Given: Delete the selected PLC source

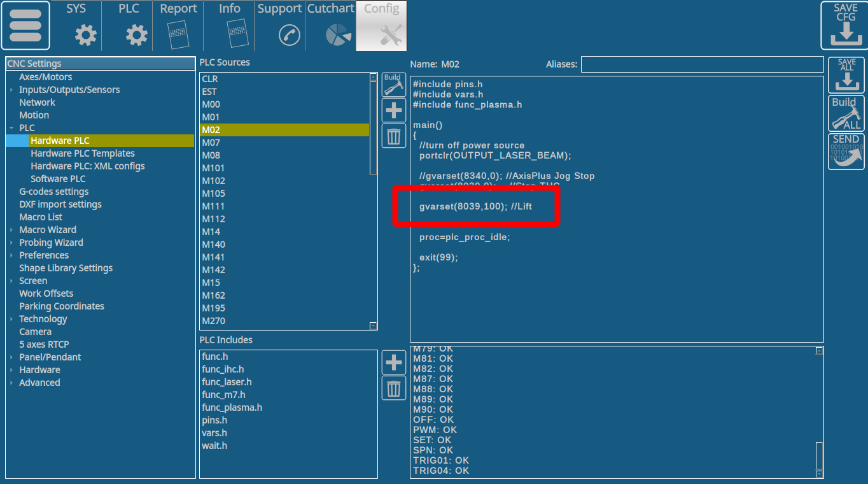Looking at the screenshot, I should [x=393, y=136].
